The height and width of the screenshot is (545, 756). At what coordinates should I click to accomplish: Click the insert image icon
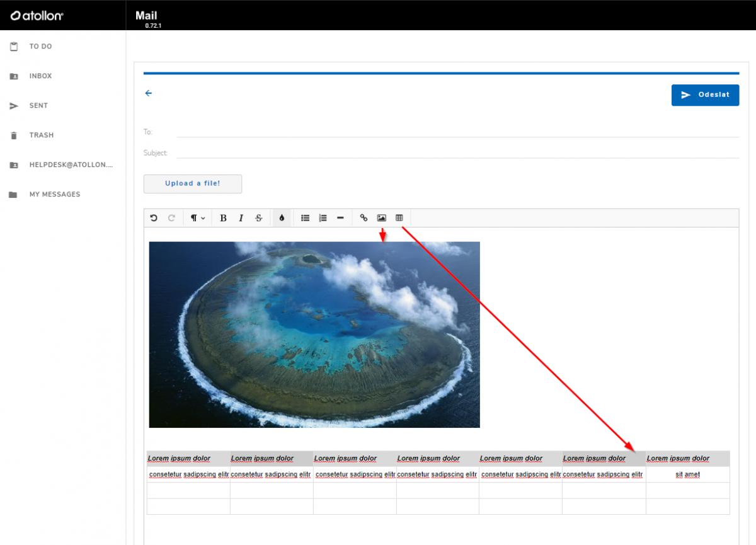(x=381, y=218)
